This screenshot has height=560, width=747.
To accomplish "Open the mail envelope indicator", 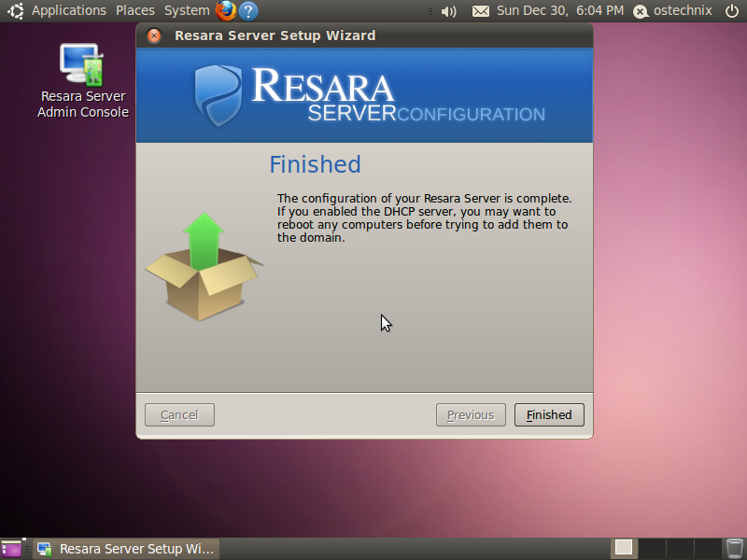I will point(481,11).
